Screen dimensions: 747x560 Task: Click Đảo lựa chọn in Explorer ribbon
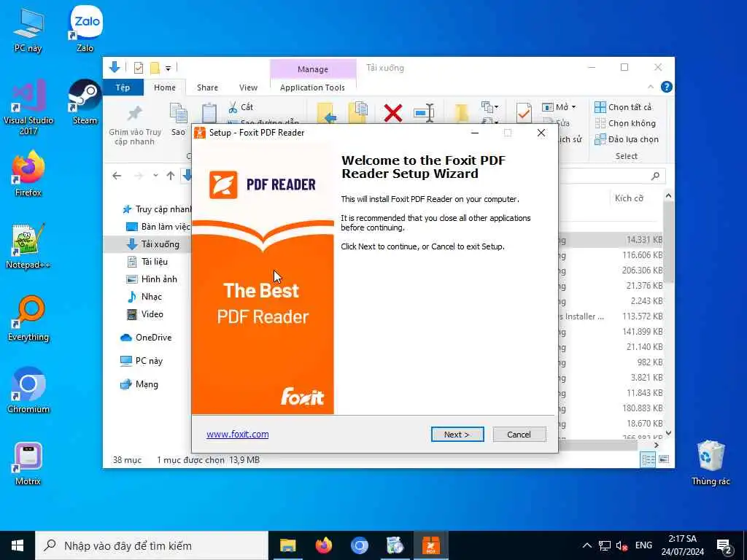[627, 139]
